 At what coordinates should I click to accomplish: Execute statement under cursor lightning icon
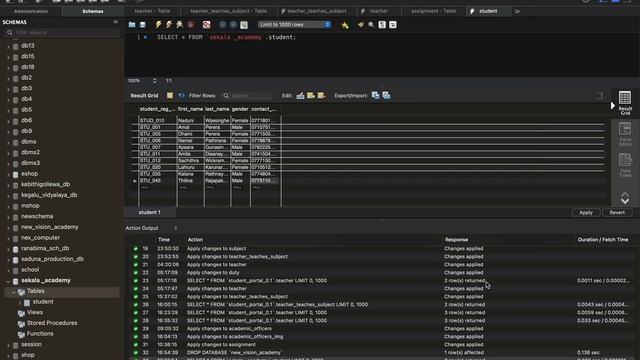point(169,24)
